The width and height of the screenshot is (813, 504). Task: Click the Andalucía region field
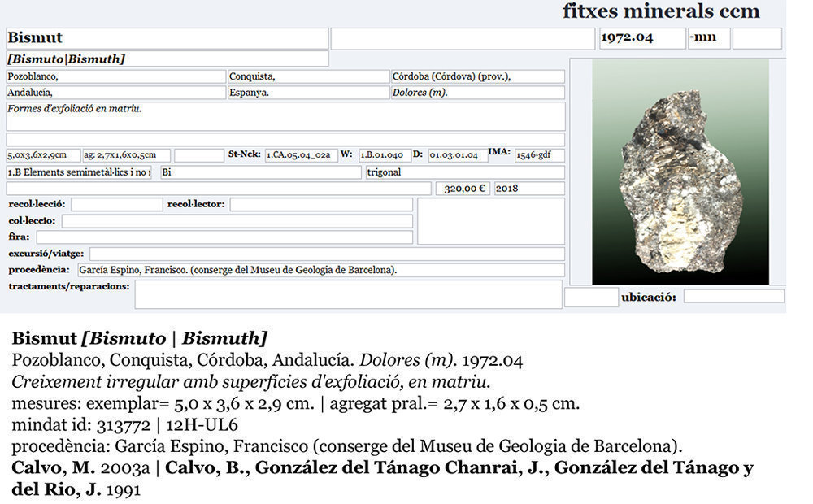click(x=115, y=93)
